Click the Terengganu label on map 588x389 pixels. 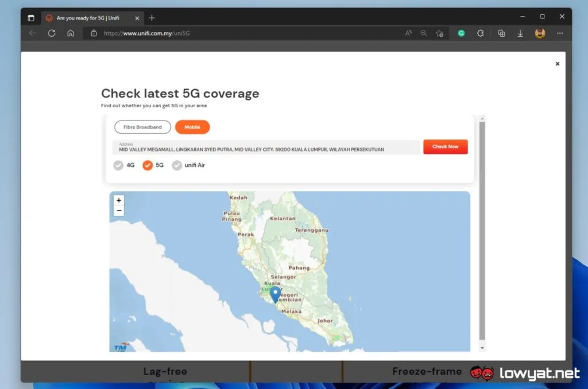312,230
